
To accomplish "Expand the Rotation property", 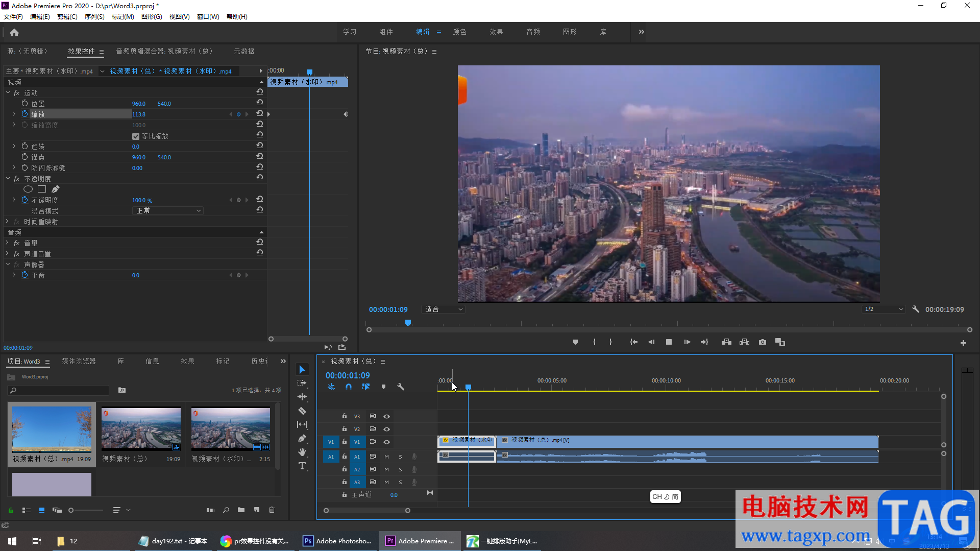I will coord(14,146).
